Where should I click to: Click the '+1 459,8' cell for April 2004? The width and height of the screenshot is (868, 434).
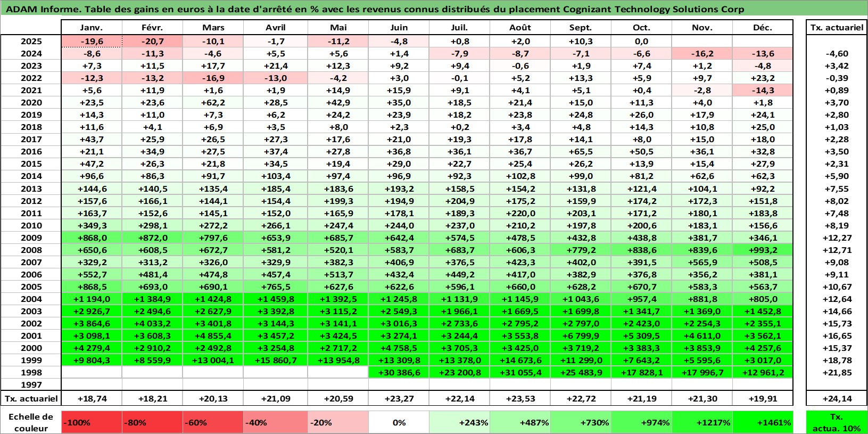click(x=275, y=299)
